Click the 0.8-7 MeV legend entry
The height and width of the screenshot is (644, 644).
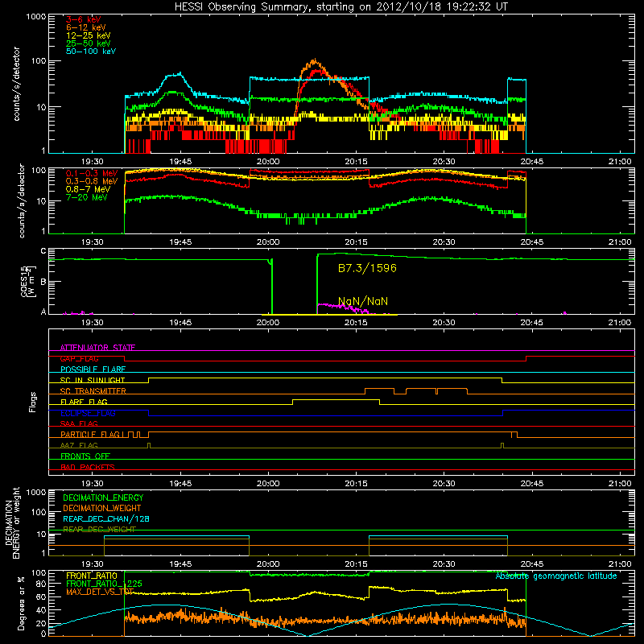pos(88,189)
